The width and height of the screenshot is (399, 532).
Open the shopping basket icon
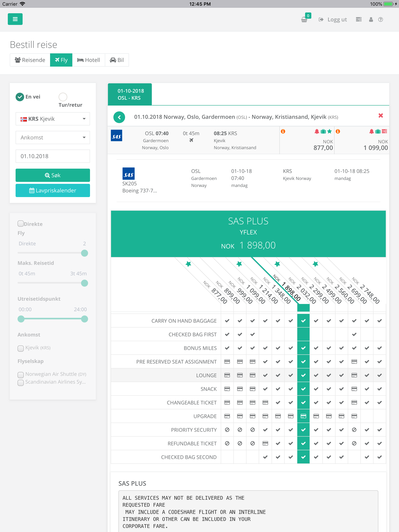click(x=305, y=20)
